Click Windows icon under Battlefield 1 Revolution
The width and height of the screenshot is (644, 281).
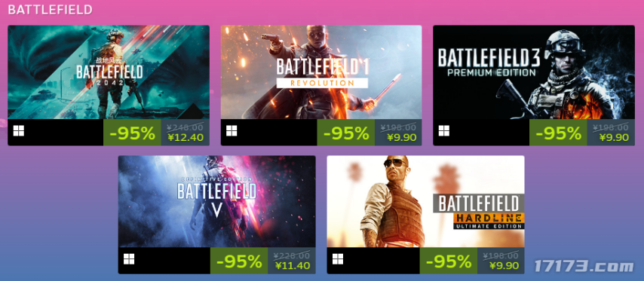pyautogui.click(x=232, y=131)
